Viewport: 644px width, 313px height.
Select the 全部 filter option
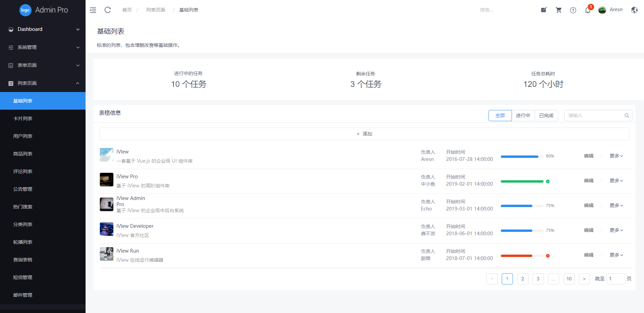tap(500, 115)
